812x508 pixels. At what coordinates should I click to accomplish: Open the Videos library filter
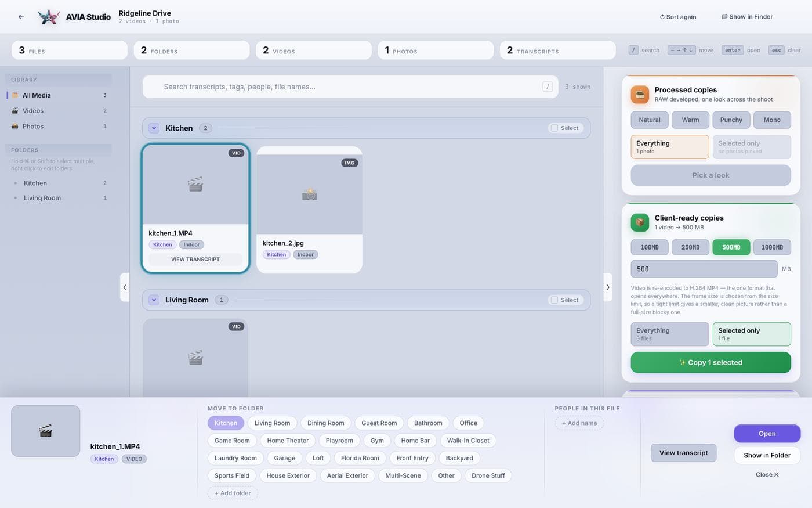pos(59,111)
